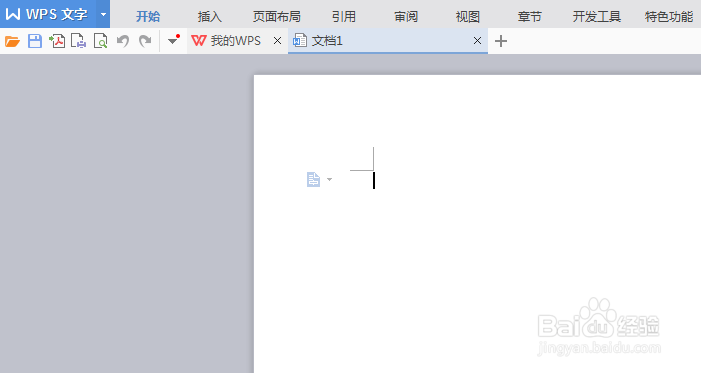Open the 特色功能 tab

tap(669, 17)
